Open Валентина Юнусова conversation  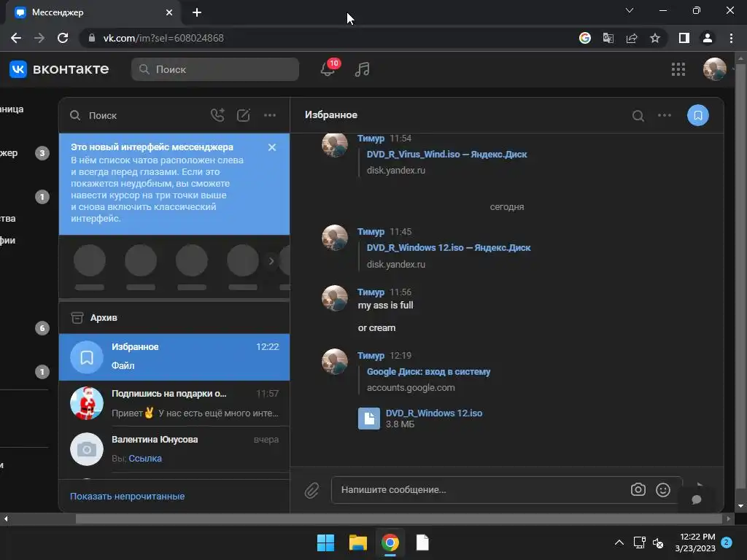point(174,449)
